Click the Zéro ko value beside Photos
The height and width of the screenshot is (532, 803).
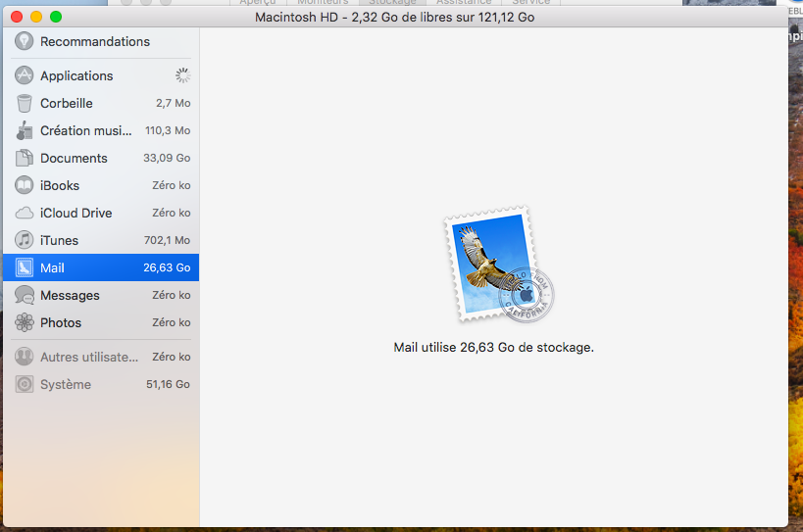tap(171, 322)
